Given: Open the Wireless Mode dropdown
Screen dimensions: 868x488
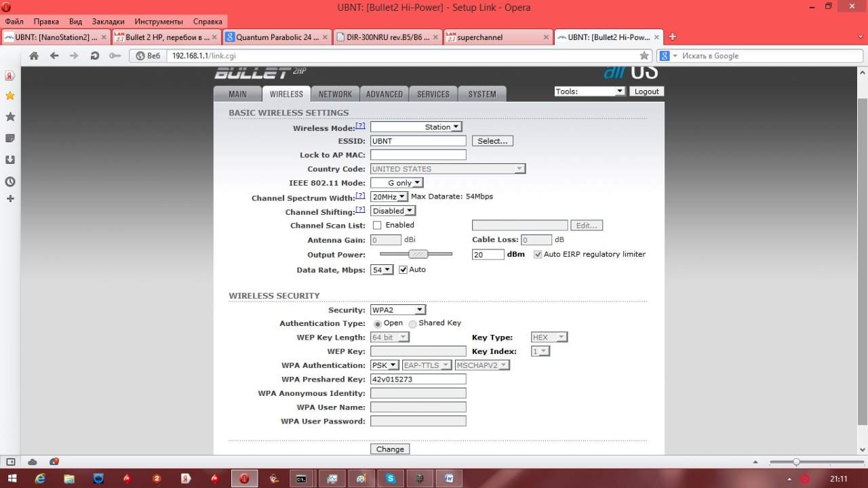Looking at the screenshot, I should click(416, 127).
